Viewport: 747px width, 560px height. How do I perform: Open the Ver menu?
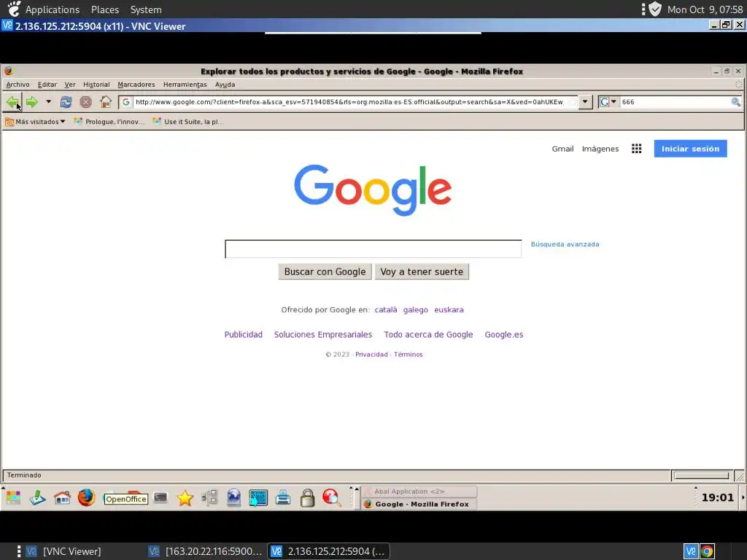click(70, 85)
